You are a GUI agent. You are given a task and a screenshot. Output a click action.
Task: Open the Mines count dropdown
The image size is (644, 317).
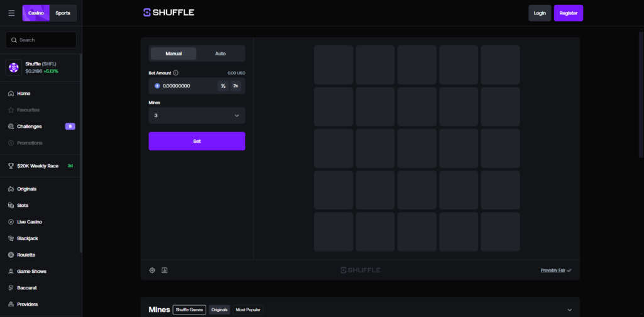point(197,115)
